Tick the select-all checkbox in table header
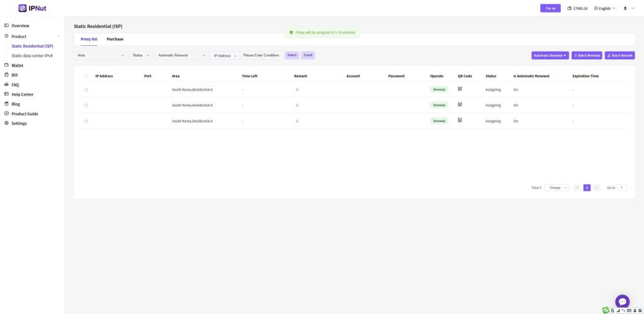 tap(86, 76)
